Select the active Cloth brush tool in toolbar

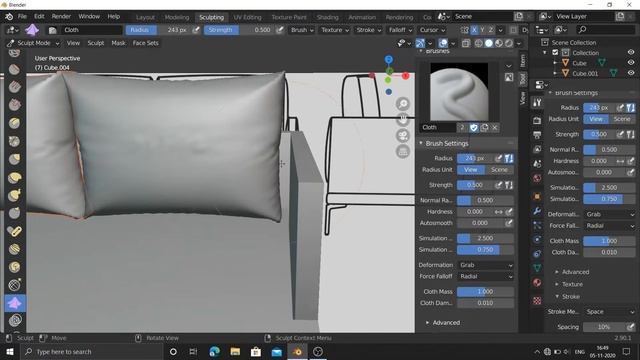click(15, 303)
